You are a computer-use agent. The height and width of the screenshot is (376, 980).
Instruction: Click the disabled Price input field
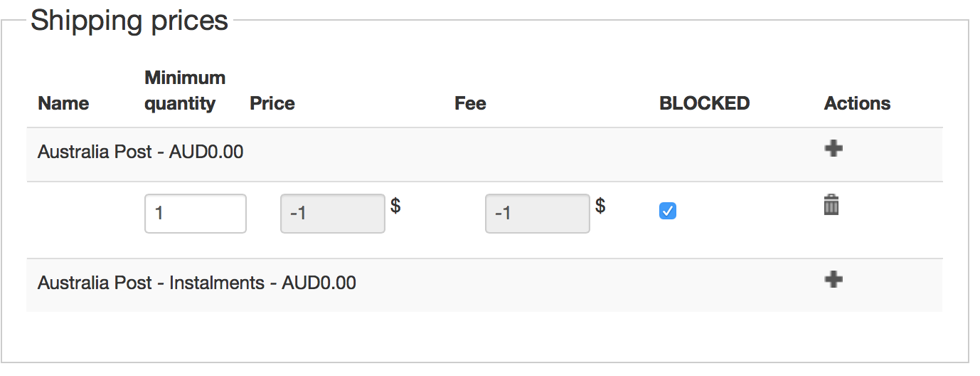tap(332, 213)
